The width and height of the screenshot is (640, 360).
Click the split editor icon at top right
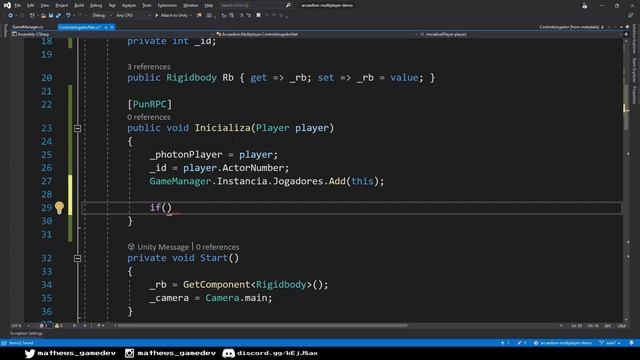pos(626,34)
